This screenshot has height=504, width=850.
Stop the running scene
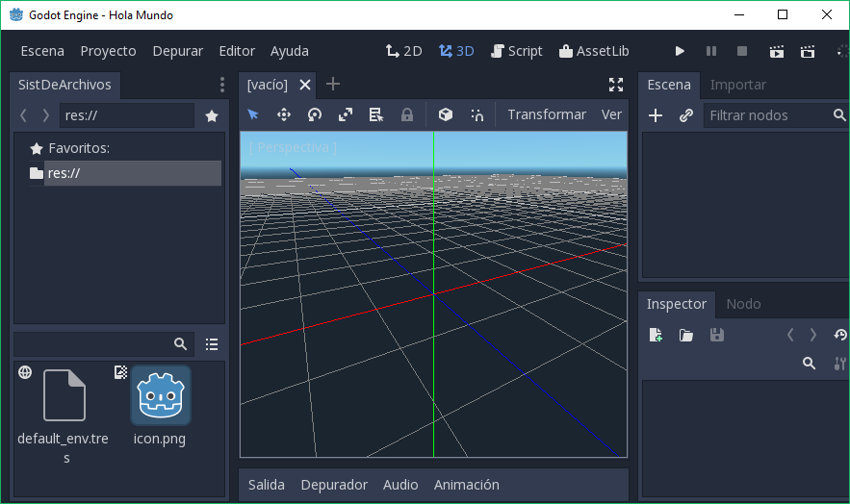742,51
